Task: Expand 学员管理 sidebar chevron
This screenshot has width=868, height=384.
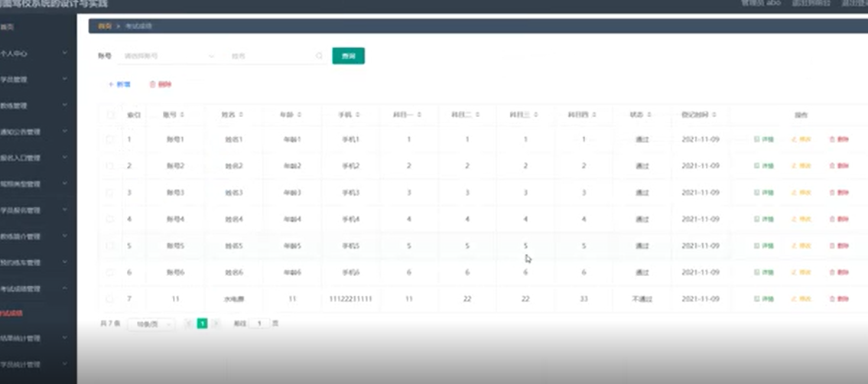Action: click(65, 79)
